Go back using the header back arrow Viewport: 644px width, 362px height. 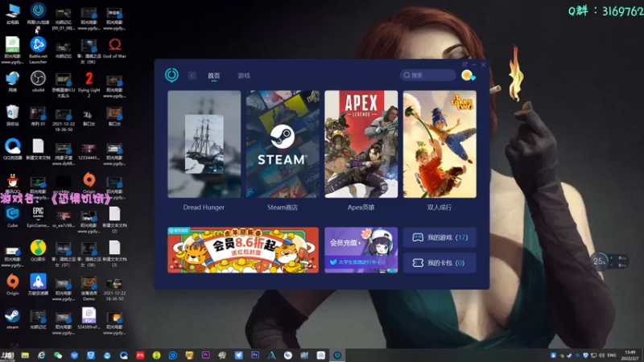pyautogui.click(x=192, y=76)
